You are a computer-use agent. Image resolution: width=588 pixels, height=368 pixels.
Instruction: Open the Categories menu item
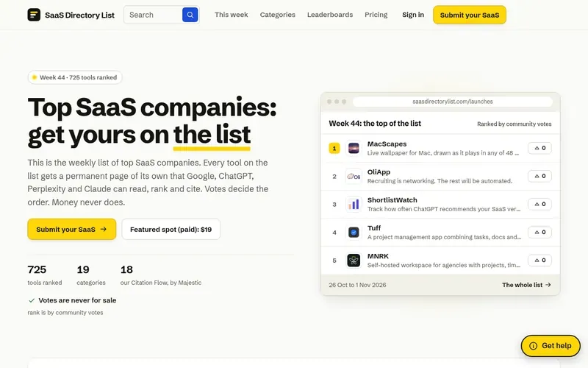278,15
